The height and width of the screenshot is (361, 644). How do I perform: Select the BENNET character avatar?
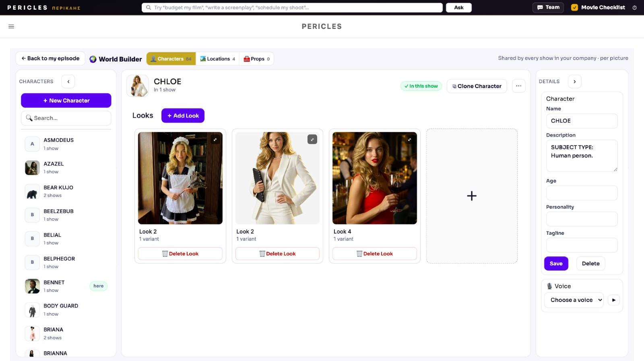(32, 286)
